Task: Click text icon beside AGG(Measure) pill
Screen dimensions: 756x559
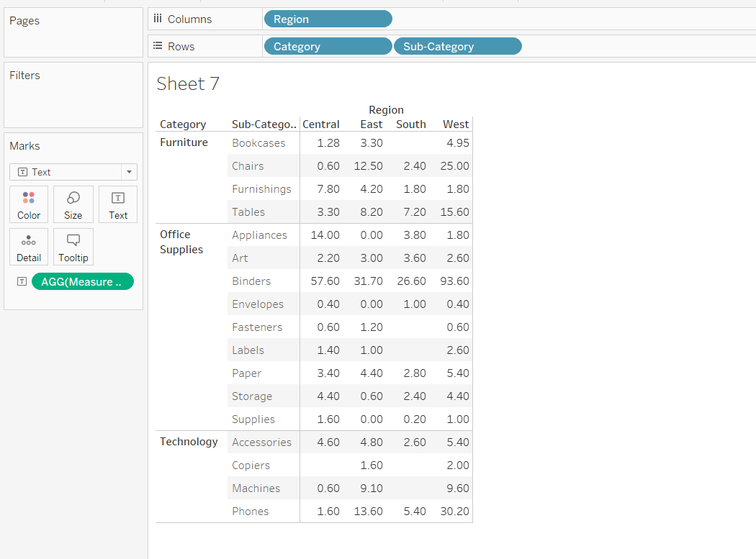Action: (x=22, y=281)
